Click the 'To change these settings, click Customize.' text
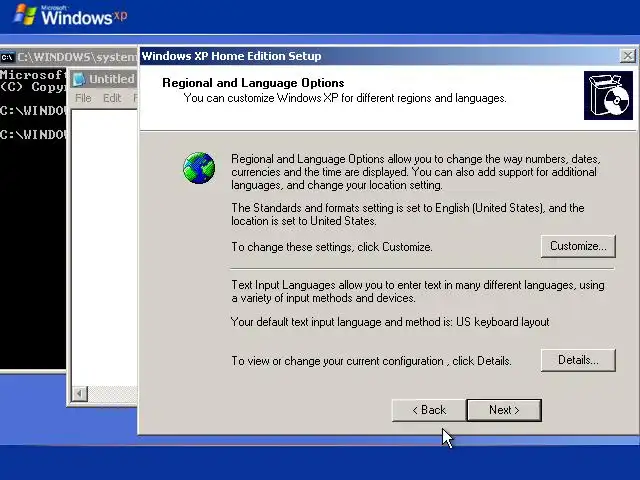The width and height of the screenshot is (640, 480). point(332,247)
